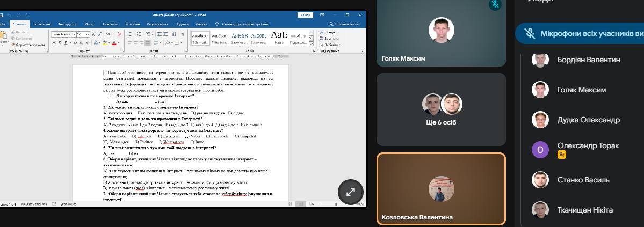644x227 pixels.
Task: Toggle the italic formatting button
Action: pyautogui.click(x=59, y=43)
